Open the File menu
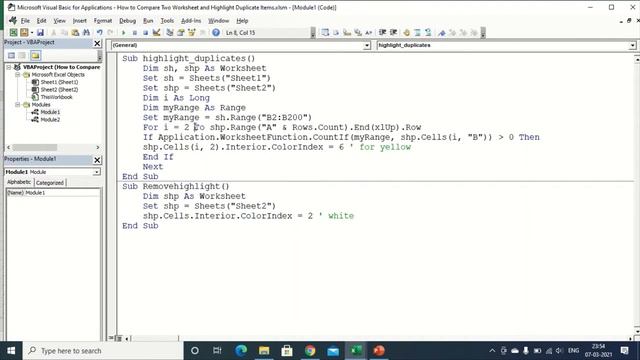 (25, 20)
